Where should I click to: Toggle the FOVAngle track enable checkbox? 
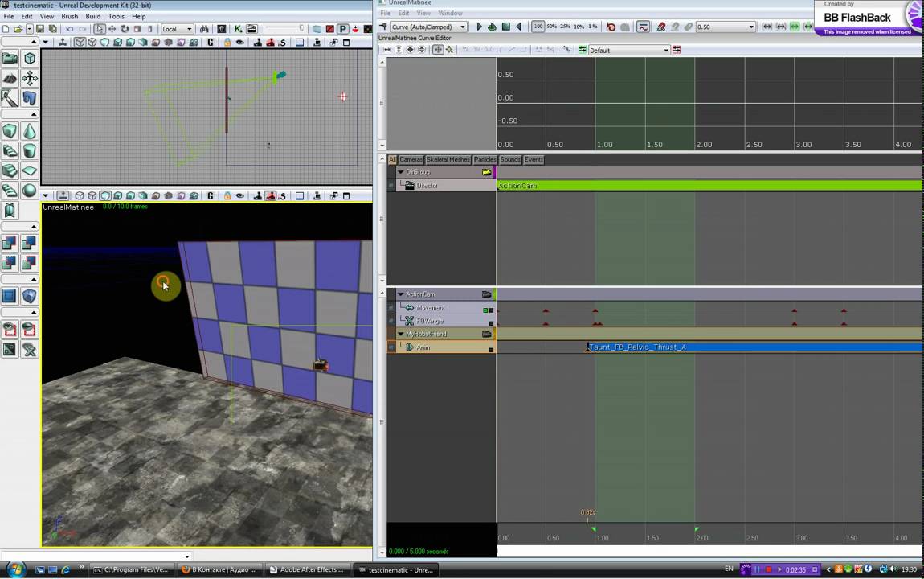390,321
